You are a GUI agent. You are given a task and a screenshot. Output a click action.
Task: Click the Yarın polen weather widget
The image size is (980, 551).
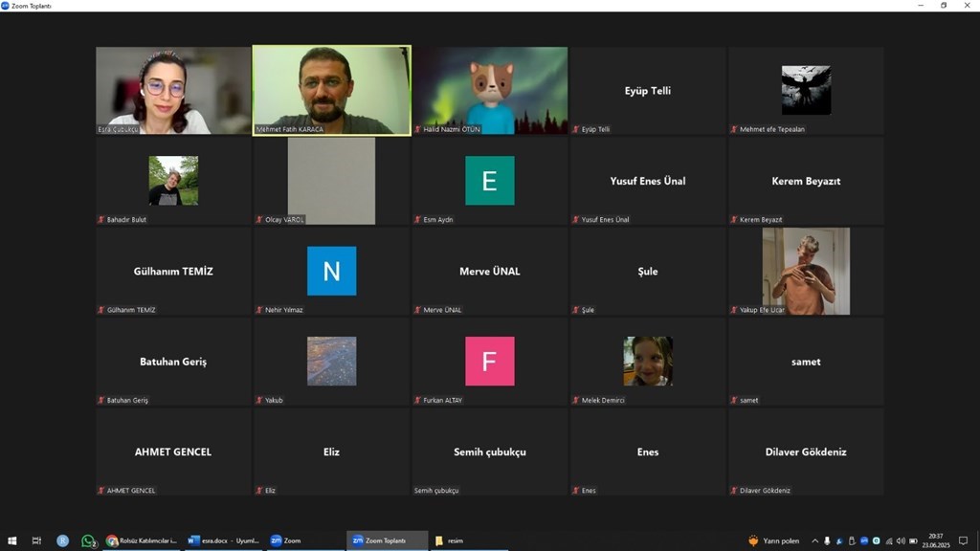point(773,540)
